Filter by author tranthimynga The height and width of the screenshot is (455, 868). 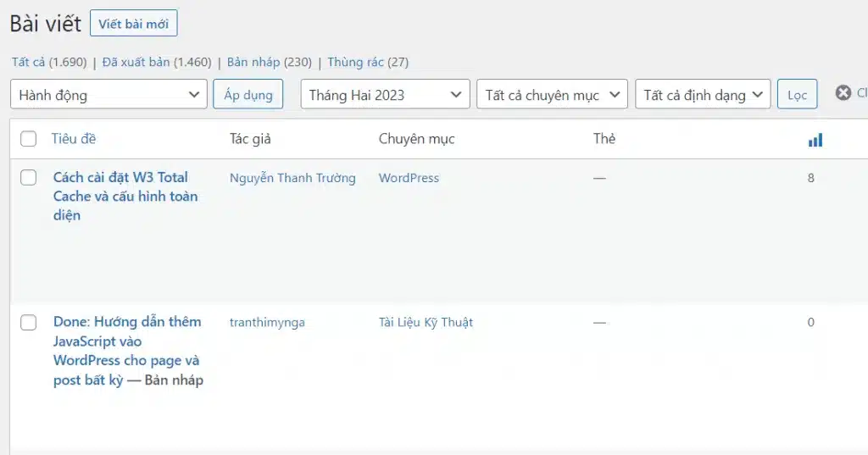coord(267,322)
